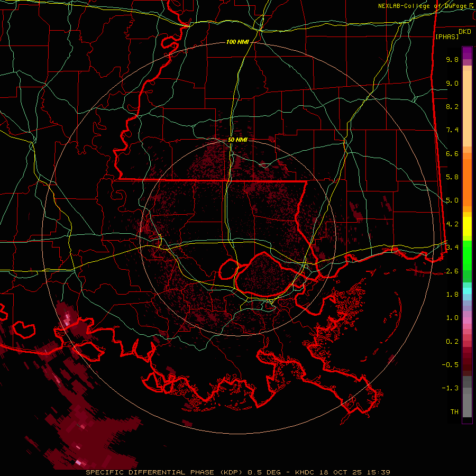Click the 2.6 scale value
This screenshot has width=476, height=476.
[x=452, y=271]
